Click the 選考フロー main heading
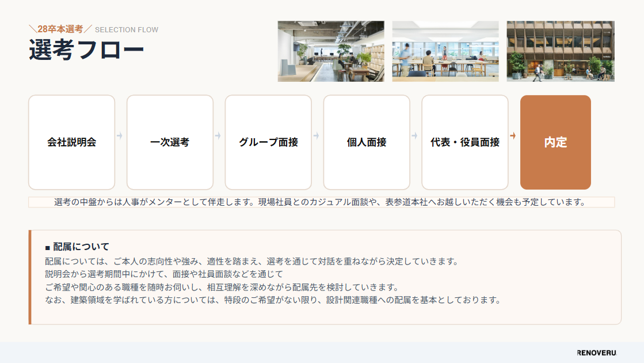This screenshot has width=644, height=363. (86, 50)
